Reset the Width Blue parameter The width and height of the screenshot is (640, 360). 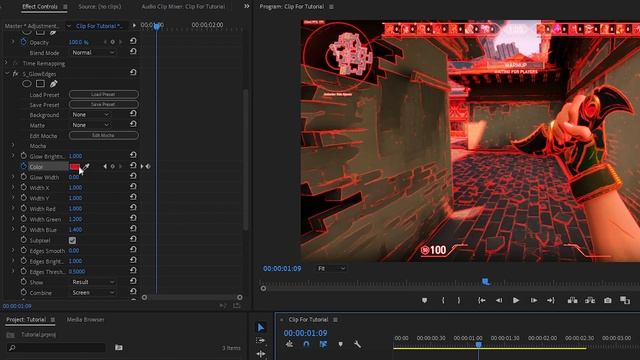pos(133,229)
